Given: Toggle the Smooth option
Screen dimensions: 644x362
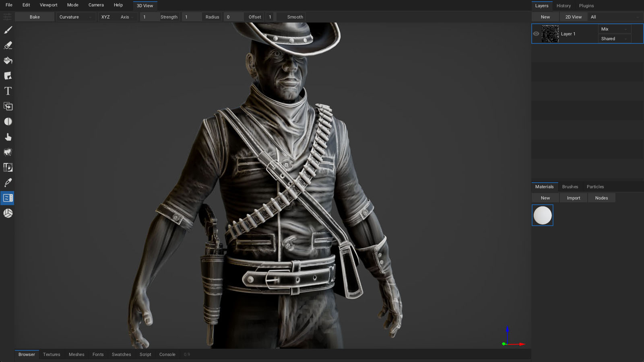Looking at the screenshot, I should click(x=295, y=17).
